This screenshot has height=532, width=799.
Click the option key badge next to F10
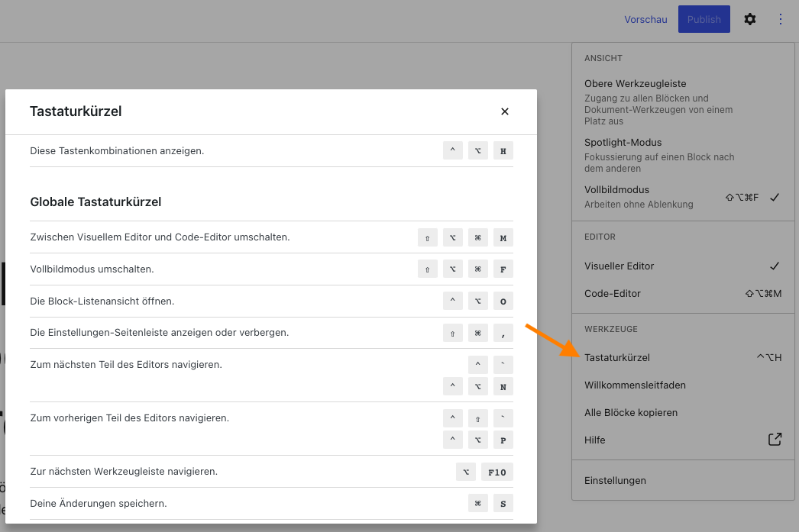pyautogui.click(x=466, y=472)
